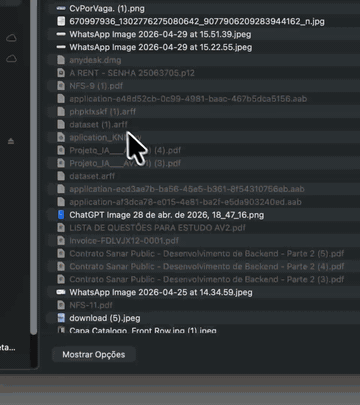Select the download (5).jpeg thumbnail icon
The image size is (360, 405).
(61, 318)
